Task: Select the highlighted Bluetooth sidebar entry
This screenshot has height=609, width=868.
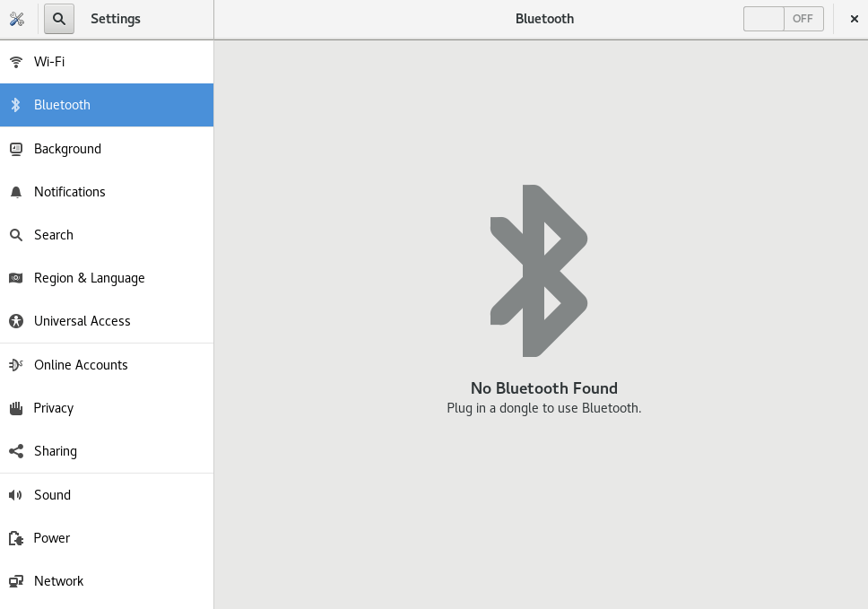Action: 62,105
